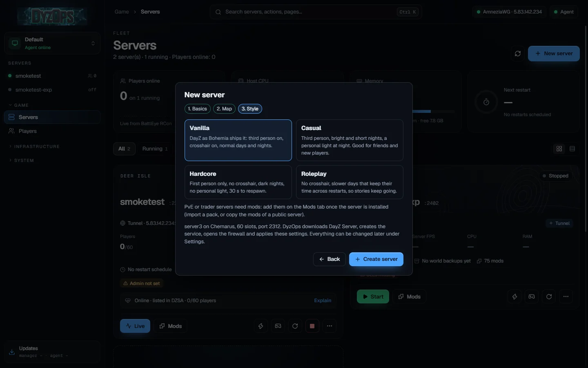This screenshot has width=588, height=368.
Task: Focus the search servers input field
Action: (316, 12)
